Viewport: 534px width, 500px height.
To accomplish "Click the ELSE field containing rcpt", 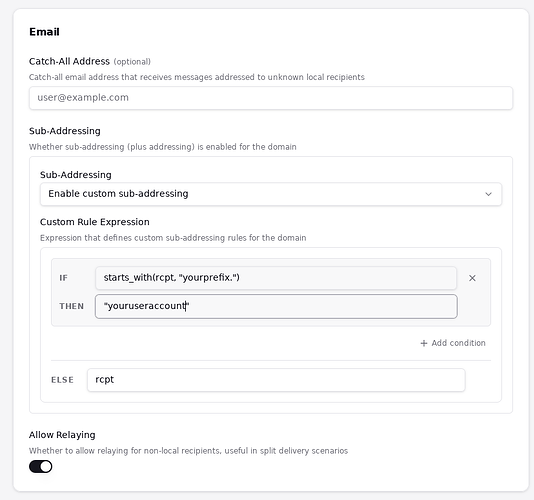I will click(x=276, y=380).
